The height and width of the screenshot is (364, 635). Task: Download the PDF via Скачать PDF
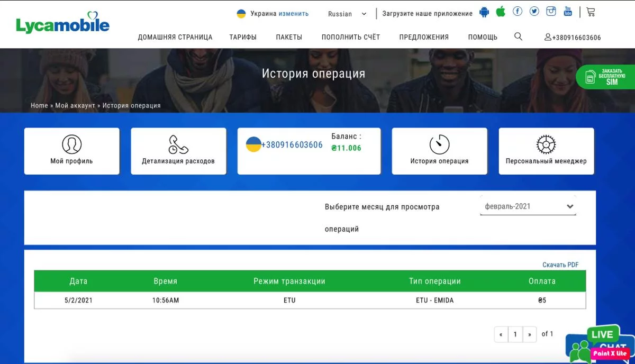tap(560, 265)
